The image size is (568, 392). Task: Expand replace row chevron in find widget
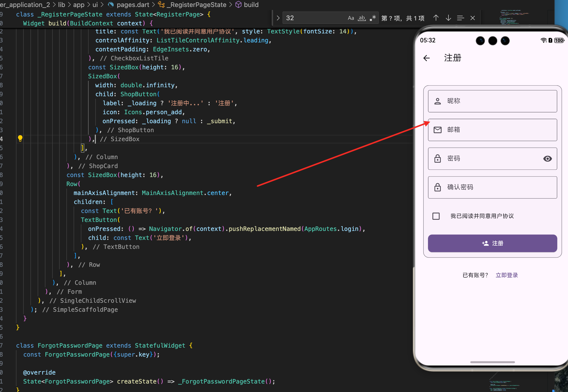point(278,18)
